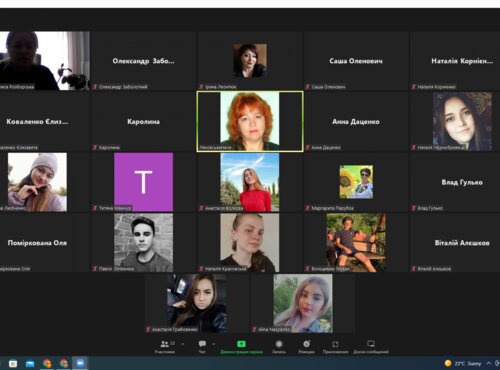Open the Apps icon in toolbar
Viewport: 500px width, 370px height.
click(x=335, y=344)
